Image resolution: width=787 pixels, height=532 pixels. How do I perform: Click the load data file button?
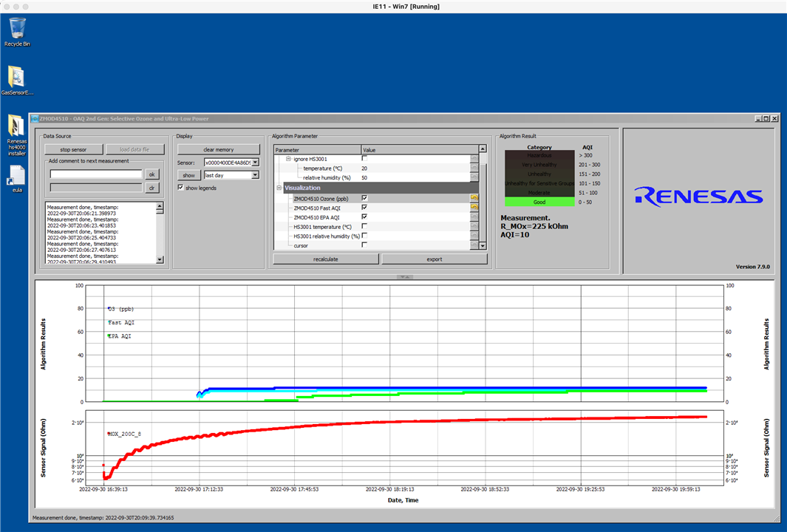tap(135, 149)
